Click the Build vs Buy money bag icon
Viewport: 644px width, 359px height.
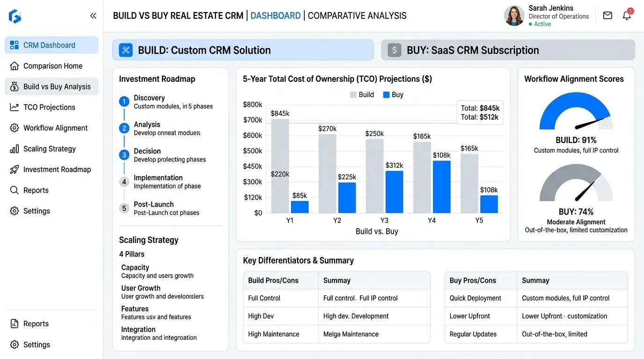pyautogui.click(x=15, y=86)
